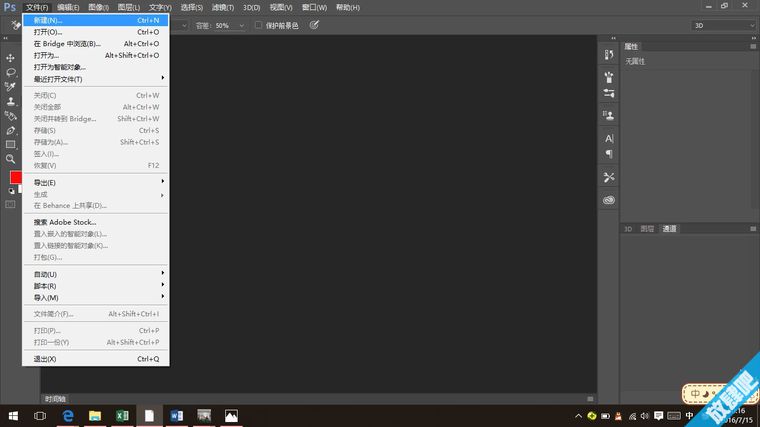Select the Clone Stamp tool
The image size is (760, 427).
pos(10,101)
